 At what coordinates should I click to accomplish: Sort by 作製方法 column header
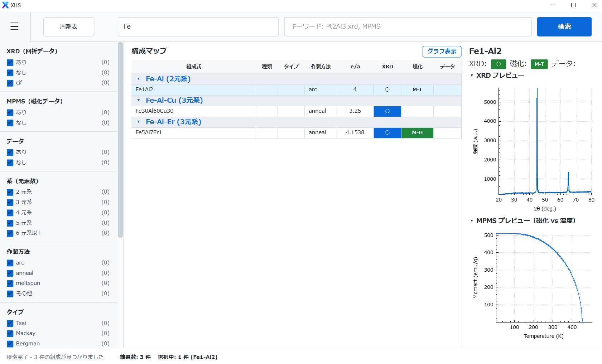[x=321, y=67]
